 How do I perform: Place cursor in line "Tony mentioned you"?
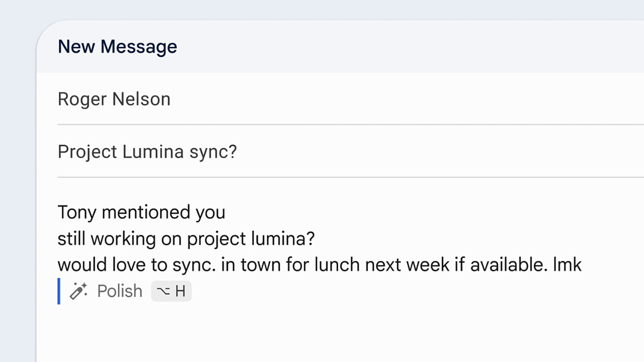point(141,212)
